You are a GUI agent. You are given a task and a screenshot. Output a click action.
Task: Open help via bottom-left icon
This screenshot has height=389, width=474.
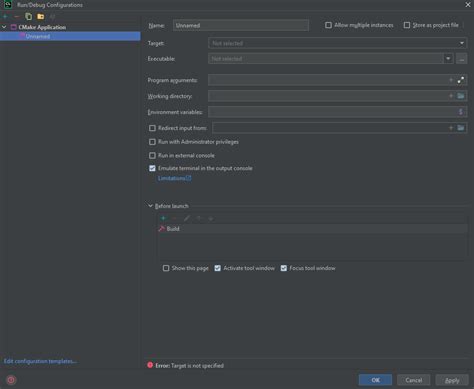(11, 380)
